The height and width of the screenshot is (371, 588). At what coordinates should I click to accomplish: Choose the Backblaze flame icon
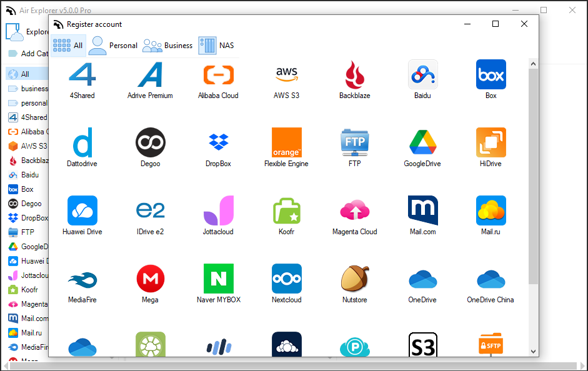point(355,75)
